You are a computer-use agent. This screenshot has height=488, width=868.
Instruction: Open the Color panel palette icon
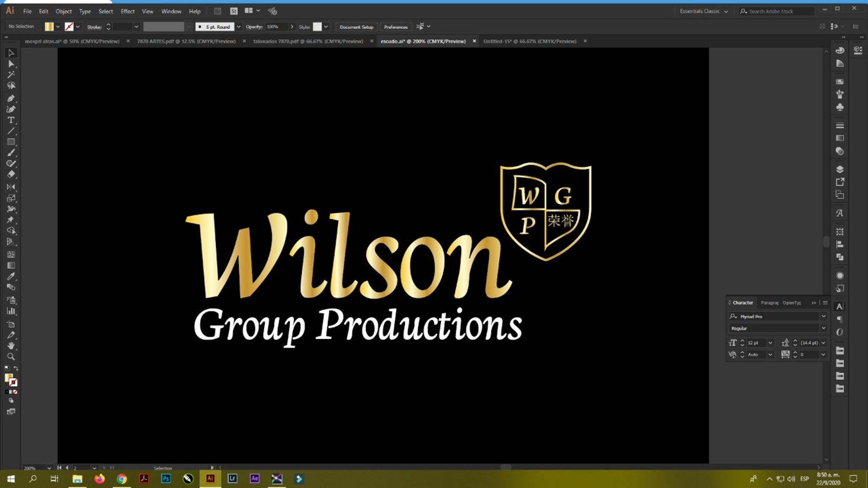coord(840,51)
